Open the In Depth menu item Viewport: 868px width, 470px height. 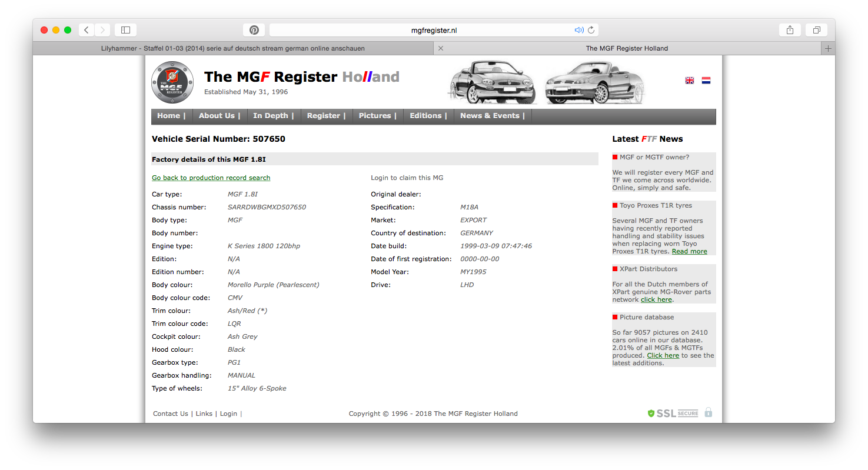273,116
